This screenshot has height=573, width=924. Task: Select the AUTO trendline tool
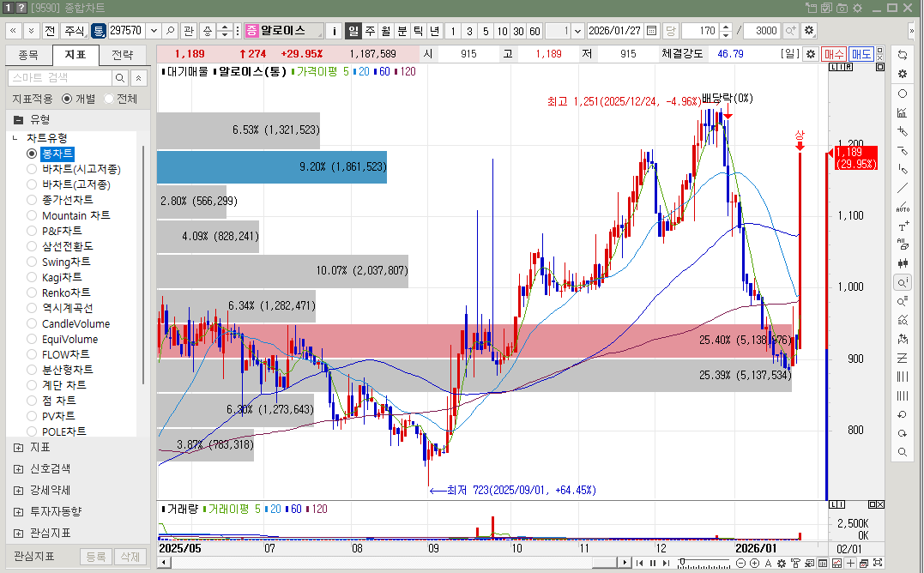pos(903,208)
